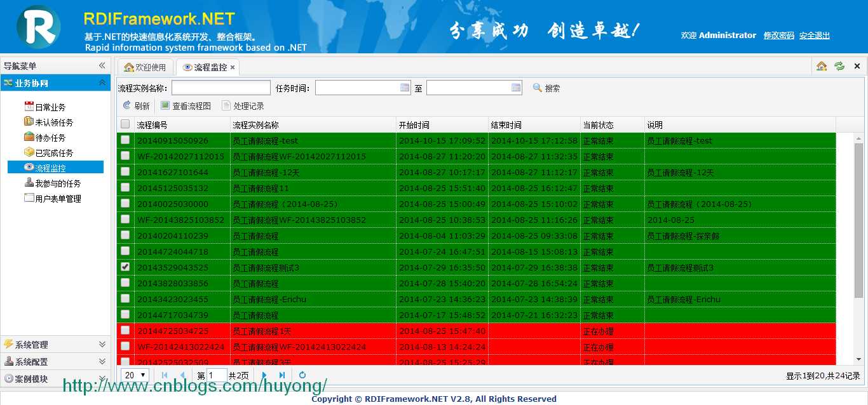Screen dimensions: 868x405
Task: Click the 日常业务 calendar icon
Action: pyautogui.click(x=29, y=107)
